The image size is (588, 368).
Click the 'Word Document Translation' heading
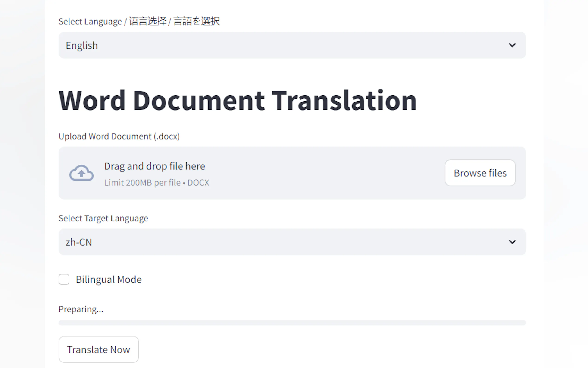click(238, 101)
